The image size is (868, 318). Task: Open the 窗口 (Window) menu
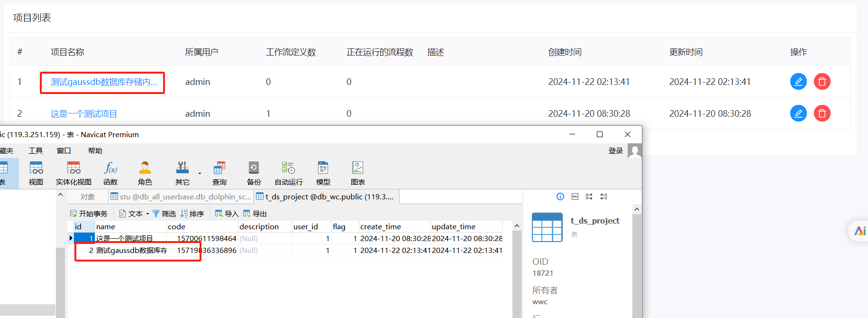coord(64,150)
